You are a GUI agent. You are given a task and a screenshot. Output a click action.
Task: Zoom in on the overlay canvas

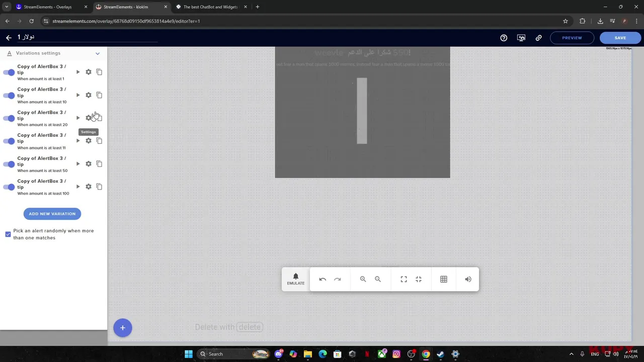[363, 279]
